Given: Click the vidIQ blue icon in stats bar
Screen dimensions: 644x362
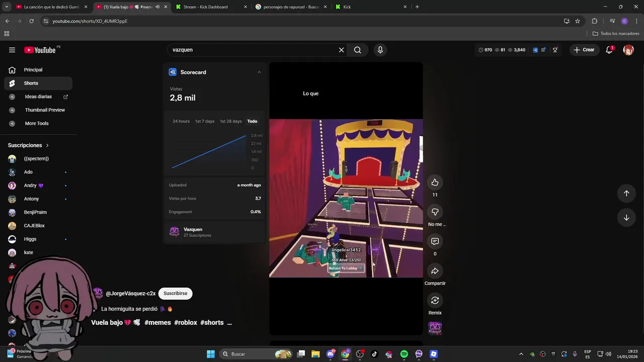Looking at the screenshot, I should click(x=535, y=50).
